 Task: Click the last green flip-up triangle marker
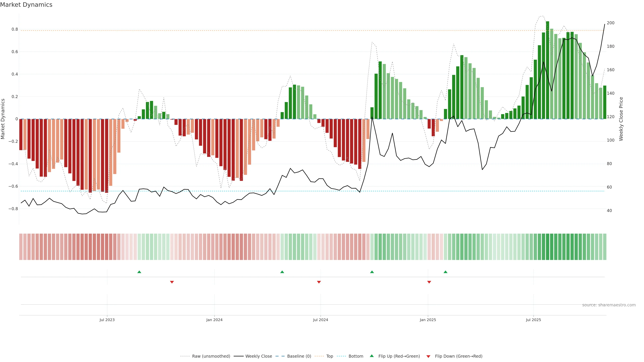click(x=445, y=272)
